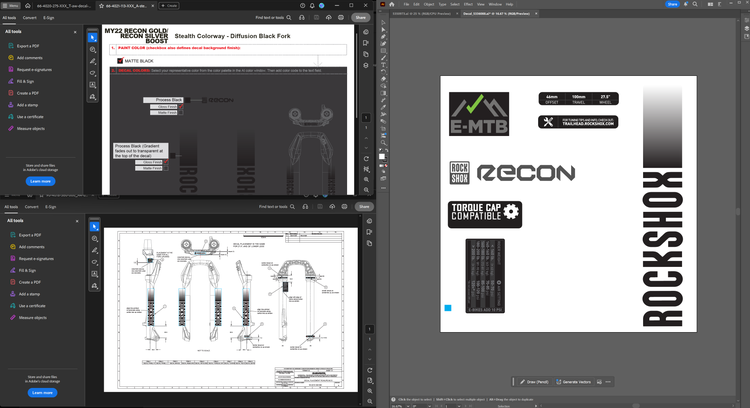Viewport: 750px width, 408px height.
Task: Rotate page clockwise in bottom Acrobat window
Action: click(x=369, y=370)
